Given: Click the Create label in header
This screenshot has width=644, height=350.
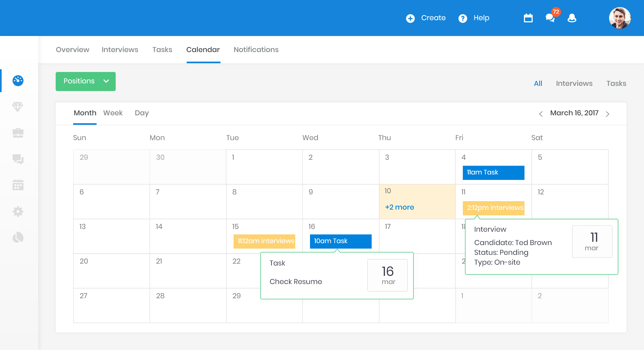Looking at the screenshot, I should [x=433, y=18].
